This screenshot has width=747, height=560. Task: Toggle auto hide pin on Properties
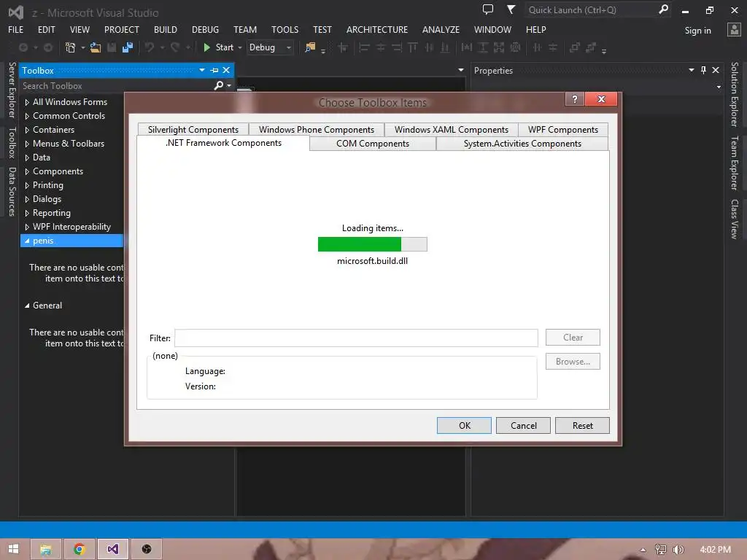click(x=704, y=71)
